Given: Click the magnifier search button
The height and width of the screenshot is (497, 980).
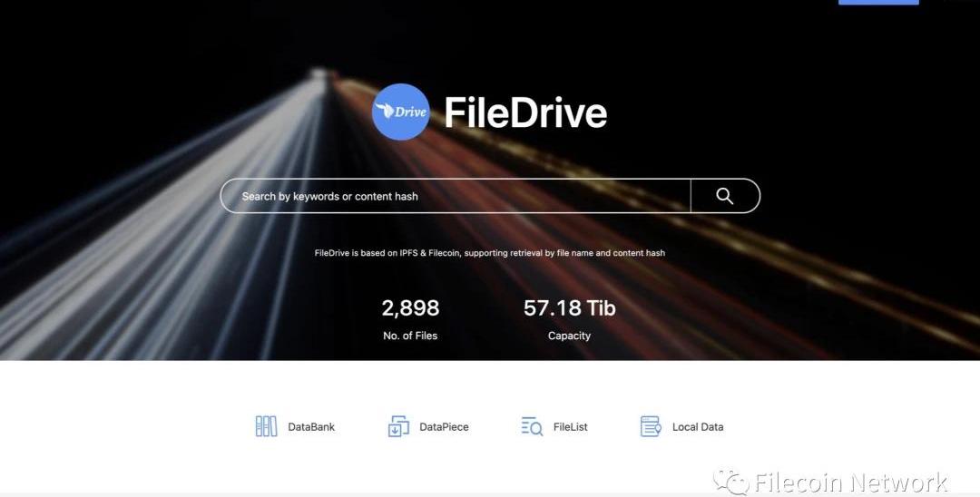Looking at the screenshot, I should 725,196.
